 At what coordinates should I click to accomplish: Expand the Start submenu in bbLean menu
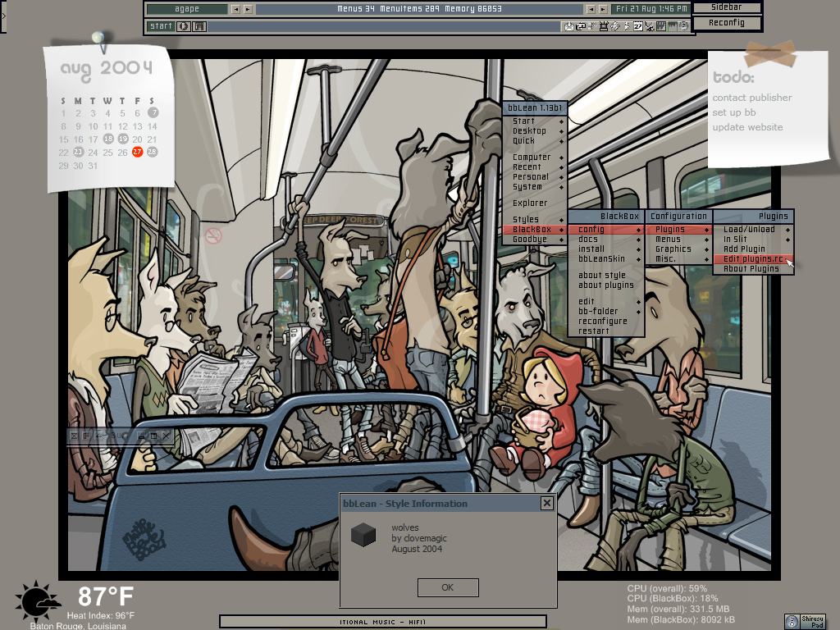[535, 121]
